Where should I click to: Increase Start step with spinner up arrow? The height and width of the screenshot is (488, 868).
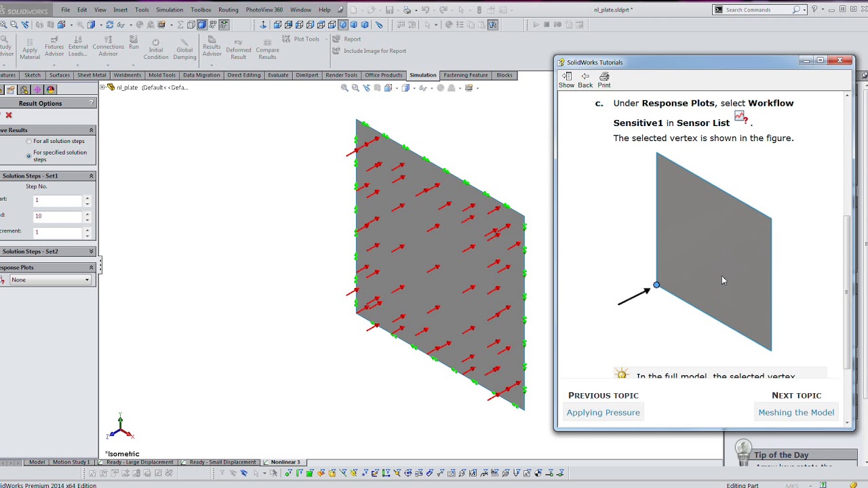87,197
